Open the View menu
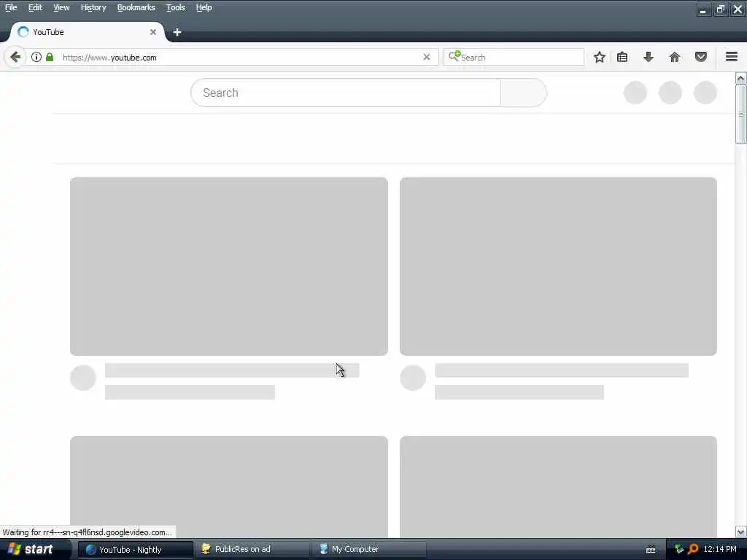Viewport: 747px width, 560px height. click(61, 7)
